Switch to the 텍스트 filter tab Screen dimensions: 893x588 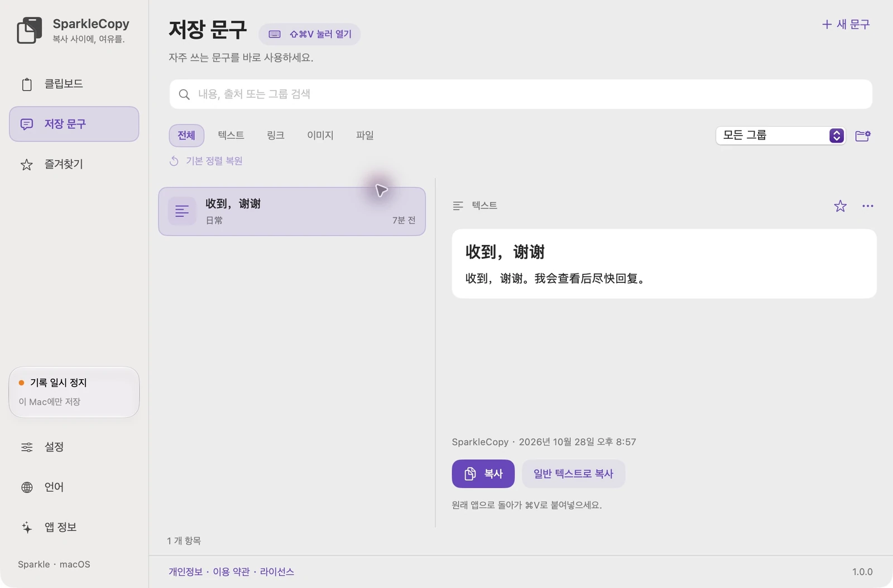(231, 136)
